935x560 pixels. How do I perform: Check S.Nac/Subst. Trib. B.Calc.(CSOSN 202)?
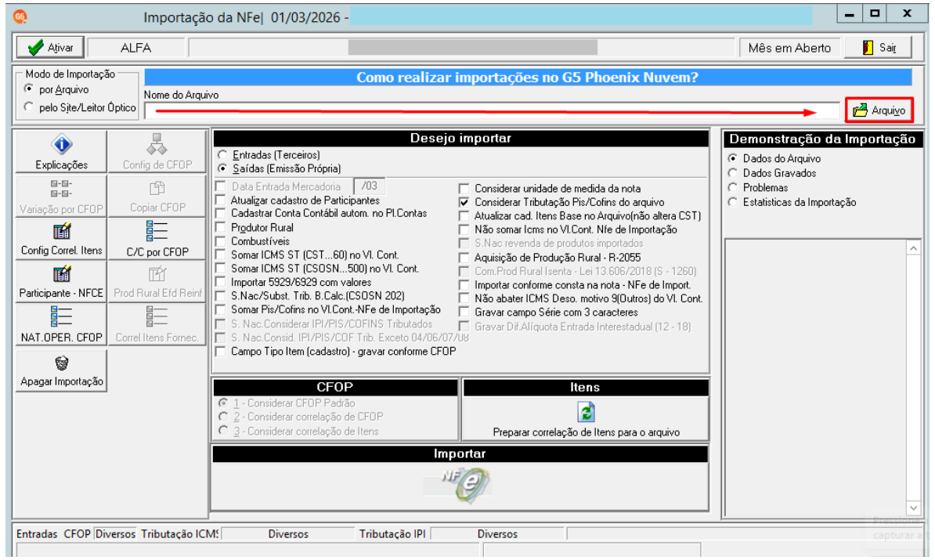tap(221, 296)
